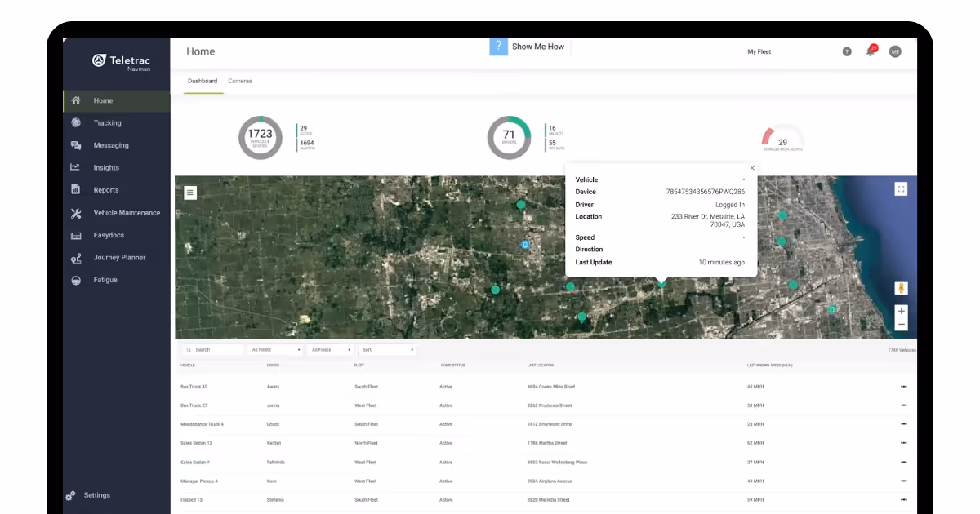The height and width of the screenshot is (514, 980).
Task: Sort by the Last Location header
Action: pyautogui.click(x=541, y=366)
